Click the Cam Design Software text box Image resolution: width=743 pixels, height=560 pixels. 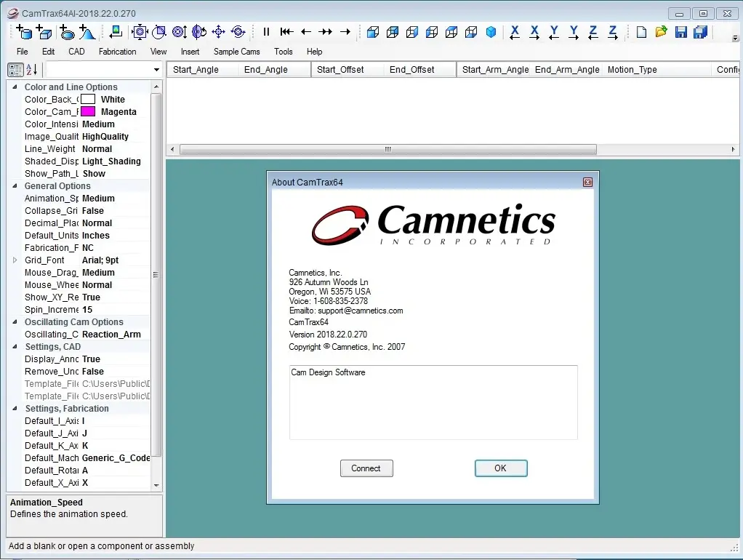point(433,402)
